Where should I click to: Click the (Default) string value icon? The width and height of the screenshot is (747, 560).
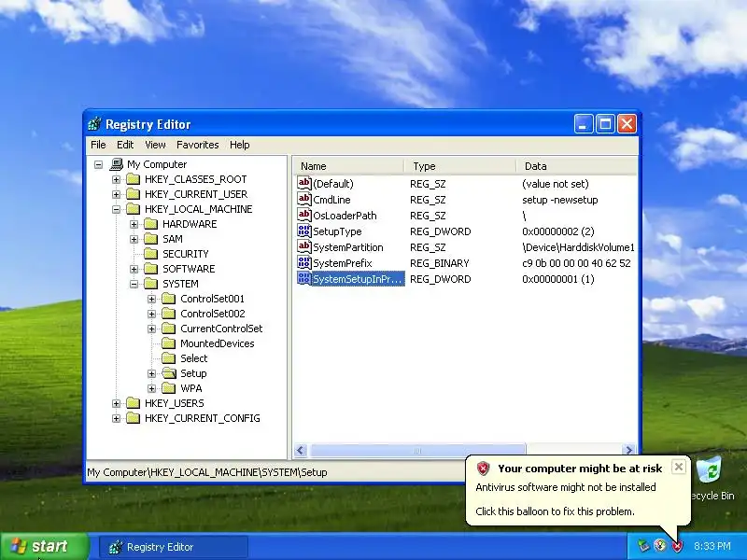coord(304,183)
